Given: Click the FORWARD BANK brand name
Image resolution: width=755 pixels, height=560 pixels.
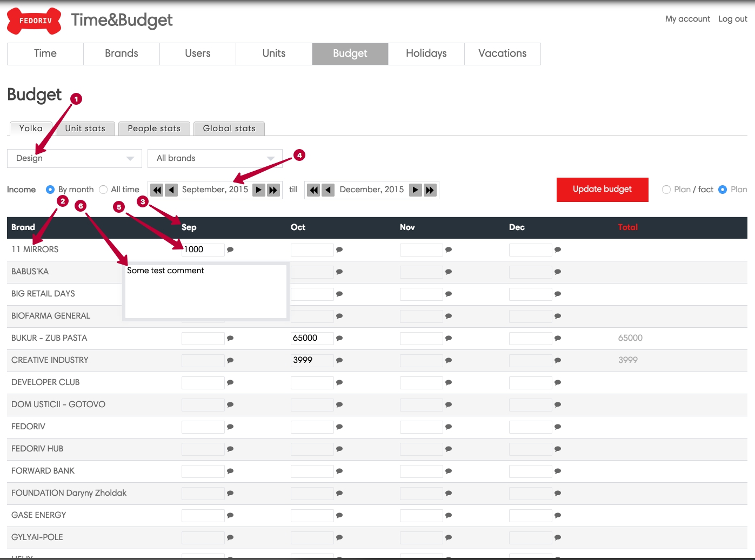Looking at the screenshot, I should 43,471.
